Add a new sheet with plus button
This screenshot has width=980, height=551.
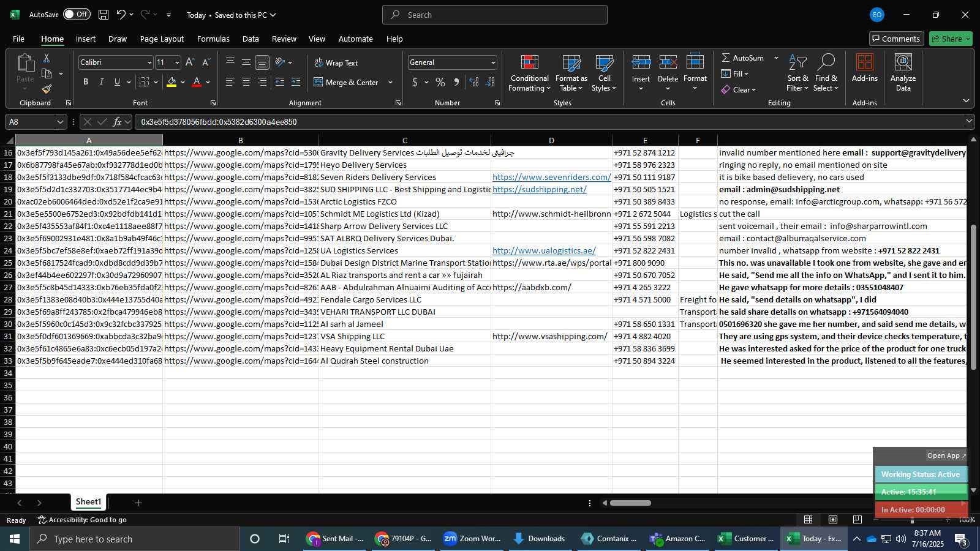(138, 503)
